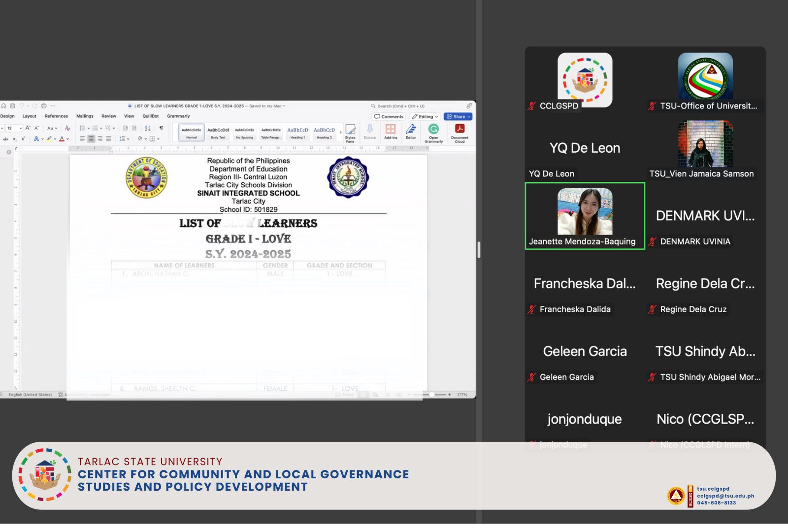Screen dimensions: 788x532
Task: Select TSU_Vien Jamaica Samson video thumbnail
Action: click(x=705, y=144)
